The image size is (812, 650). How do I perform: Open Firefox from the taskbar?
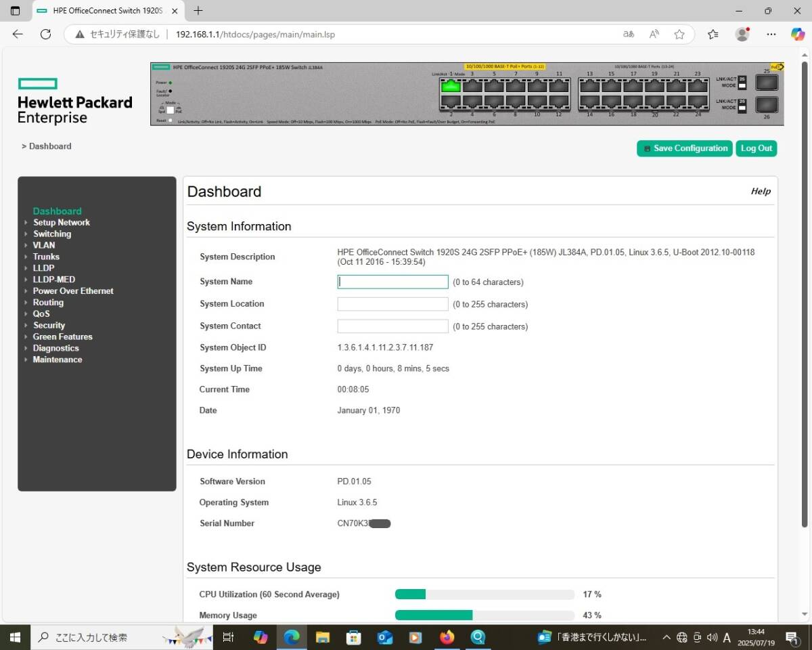coord(447,637)
